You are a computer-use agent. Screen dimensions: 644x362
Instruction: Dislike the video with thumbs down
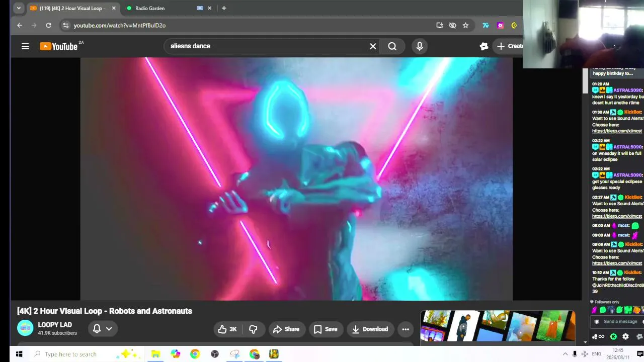pos(253,329)
